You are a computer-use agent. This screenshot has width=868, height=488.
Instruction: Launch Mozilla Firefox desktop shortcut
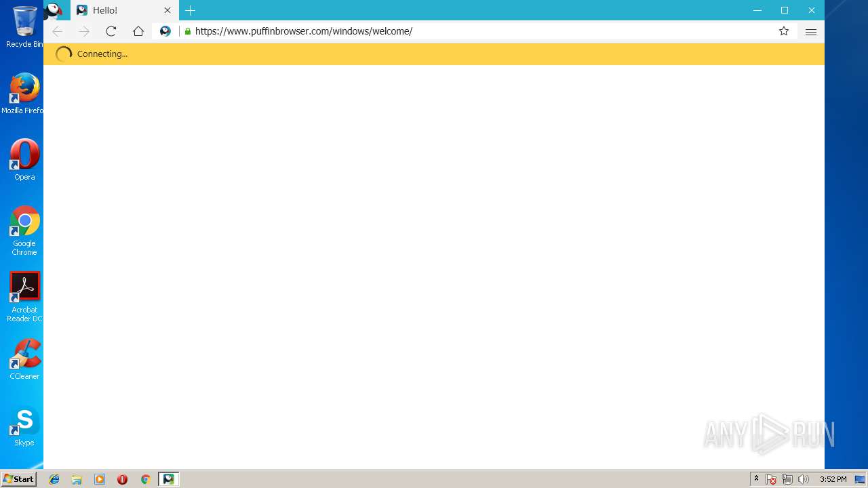point(23,94)
